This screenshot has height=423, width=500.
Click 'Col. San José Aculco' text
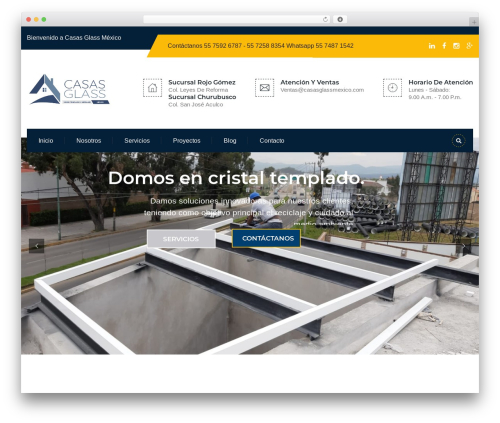196,105
